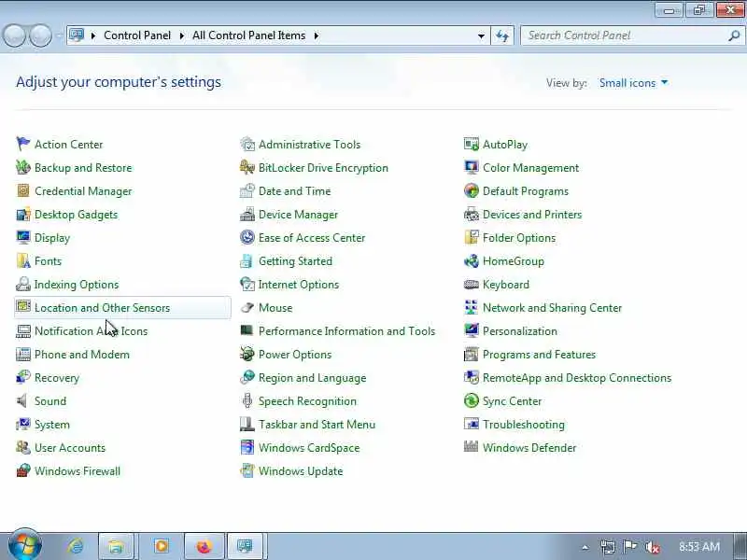747x560 pixels.
Task: Click the search magnifier icon
Action: point(734,35)
